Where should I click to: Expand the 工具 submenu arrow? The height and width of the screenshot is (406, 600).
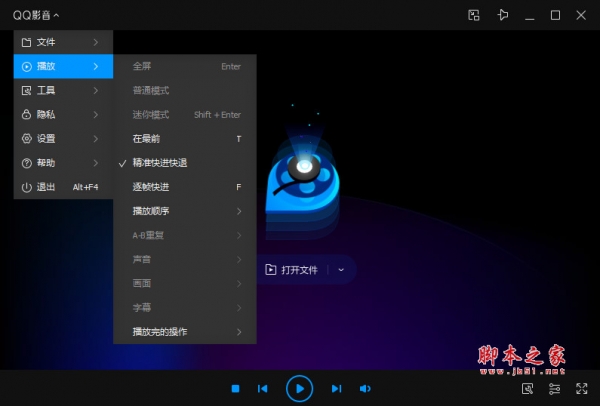click(x=96, y=91)
